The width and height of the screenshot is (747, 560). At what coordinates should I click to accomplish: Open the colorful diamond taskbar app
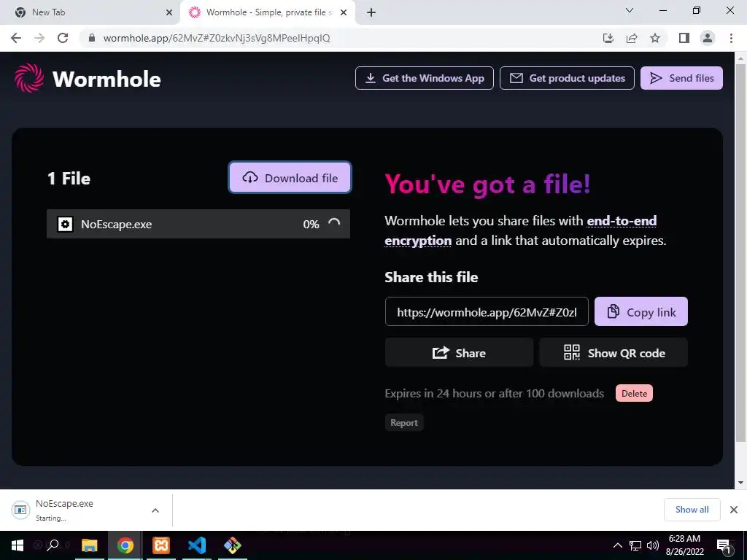(x=233, y=545)
